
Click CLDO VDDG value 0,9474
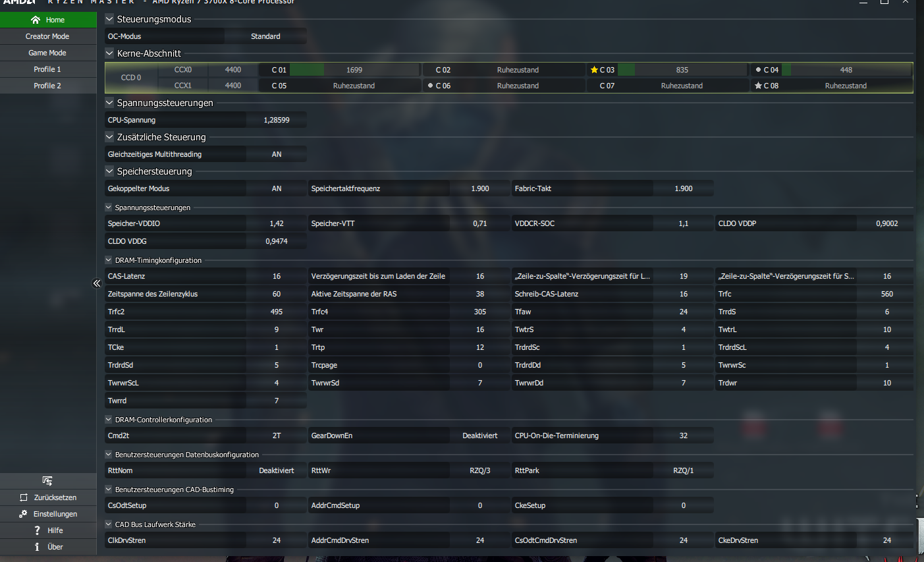(x=277, y=241)
